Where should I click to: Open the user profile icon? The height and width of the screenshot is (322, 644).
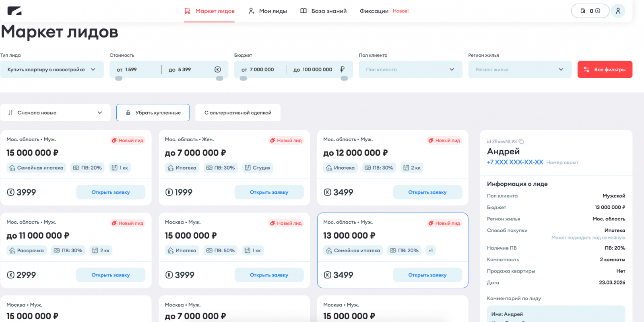tap(618, 11)
